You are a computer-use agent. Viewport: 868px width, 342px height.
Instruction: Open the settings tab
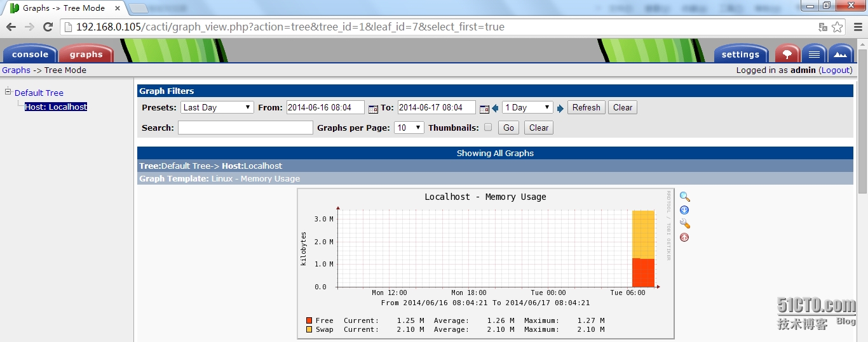[x=741, y=54]
